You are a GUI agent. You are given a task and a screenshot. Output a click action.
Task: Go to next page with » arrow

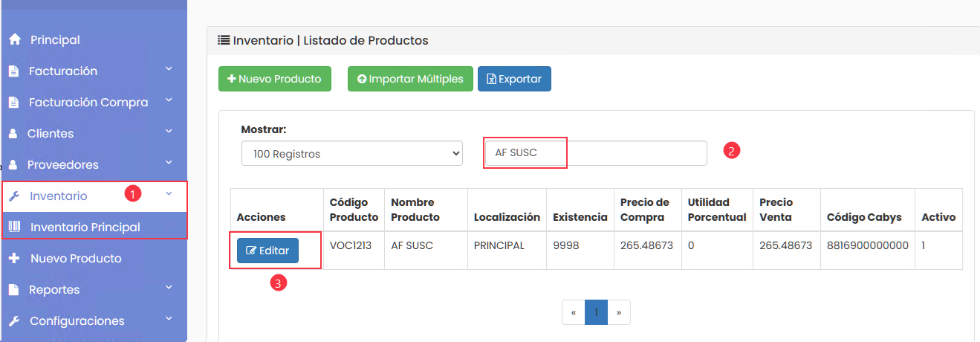tap(619, 313)
